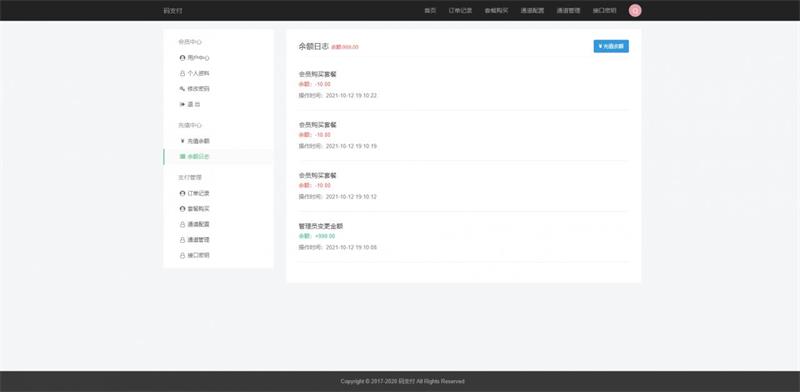The width and height of the screenshot is (800, 392).
Task: Open 通道管理 in the top navigation bar
Action: 568,11
